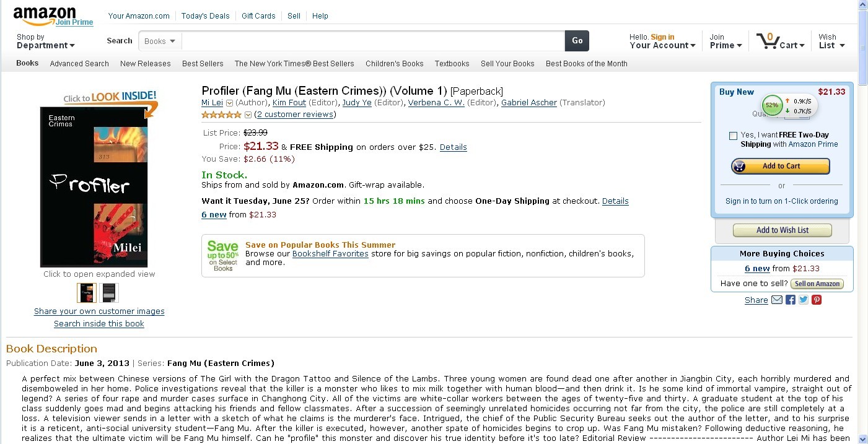
Task: Open Bookshelf Favorites store link
Action: click(330, 254)
